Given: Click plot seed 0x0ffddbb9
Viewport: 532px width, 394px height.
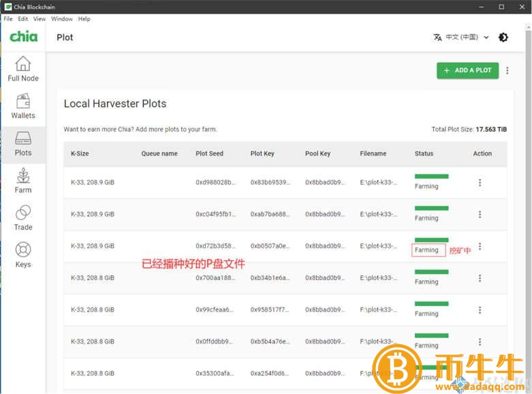Looking at the screenshot, I should coord(215,342).
